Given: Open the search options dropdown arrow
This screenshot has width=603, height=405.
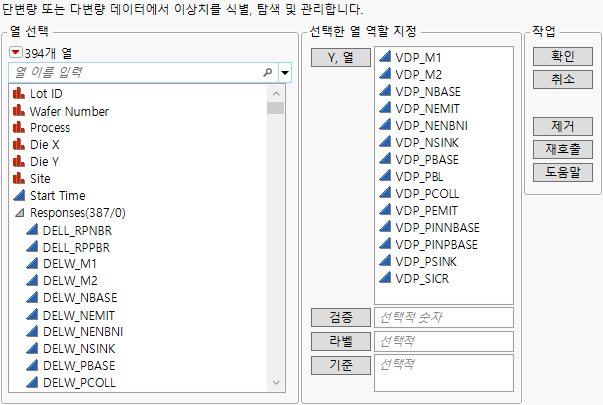Looking at the screenshot, I should 285,72.
